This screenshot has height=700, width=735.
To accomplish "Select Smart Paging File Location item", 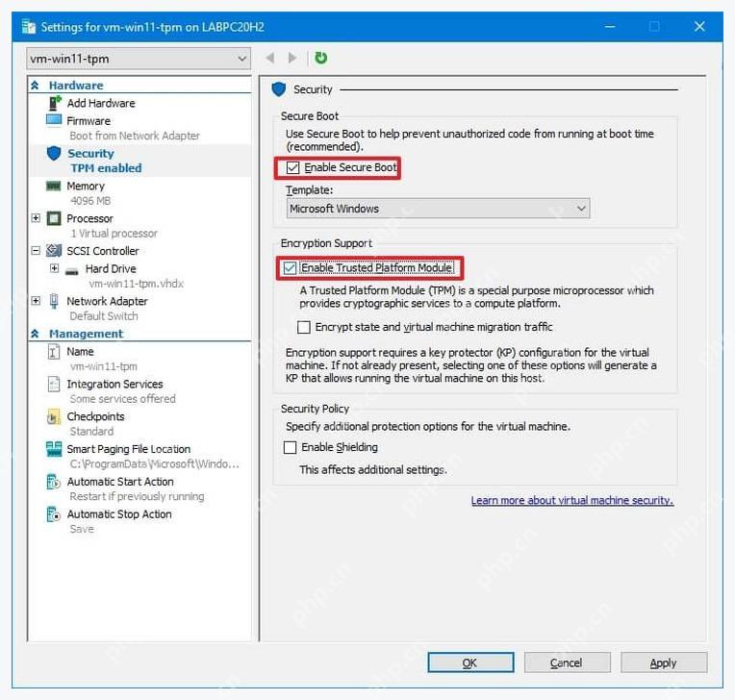I will coord(129,449).
